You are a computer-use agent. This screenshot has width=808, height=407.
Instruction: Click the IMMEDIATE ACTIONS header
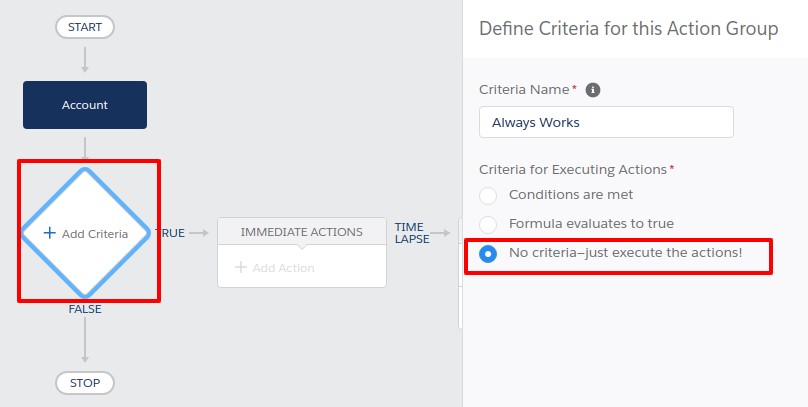coord(301,232)
